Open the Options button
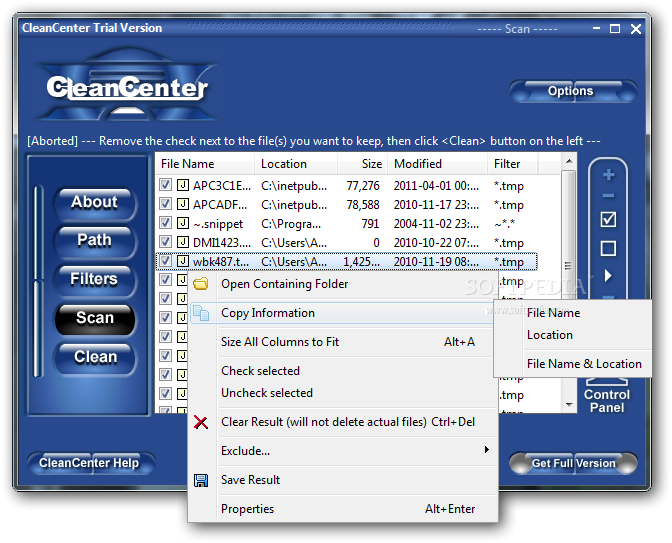Image resolution: width=672 pixels, height=543 pixels. click(x=573, y=91)
